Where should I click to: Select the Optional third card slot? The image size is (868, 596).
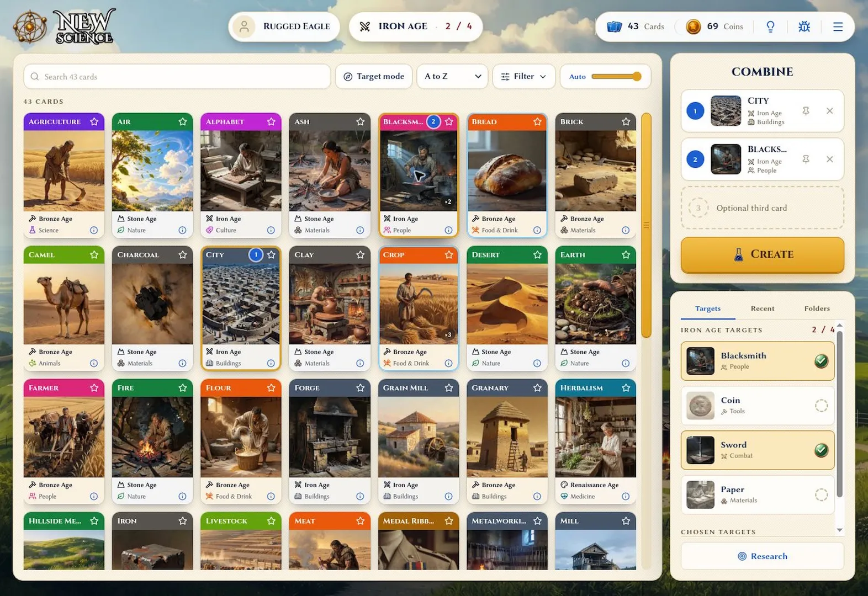pos(763,208)
